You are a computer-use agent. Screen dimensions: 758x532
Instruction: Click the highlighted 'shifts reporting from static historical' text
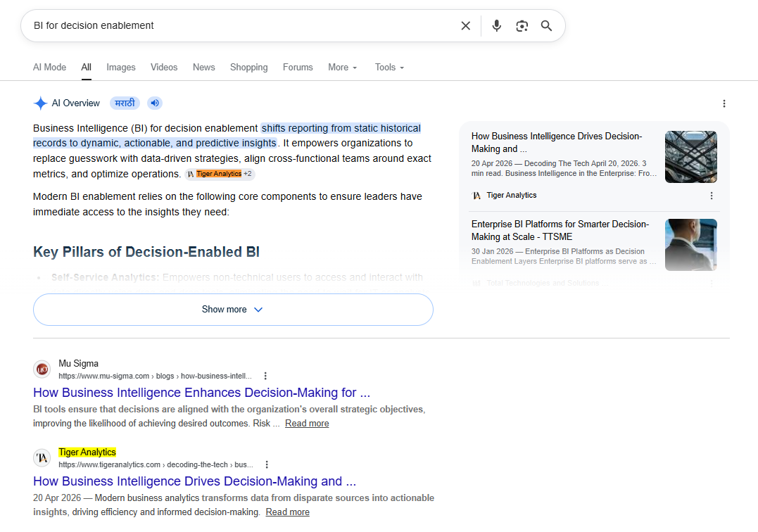(x=341, y=128)
